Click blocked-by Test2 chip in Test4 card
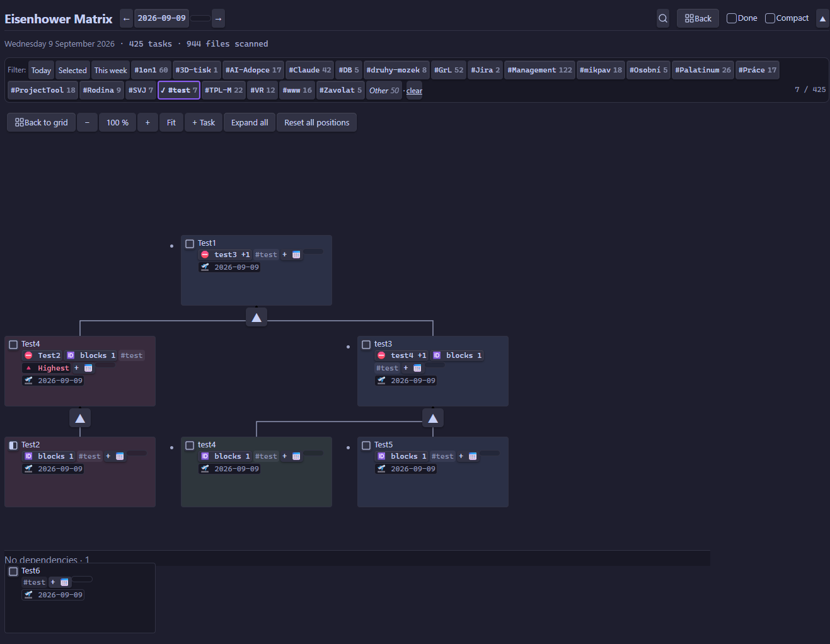The image size is (830, 644). click(42, 355)
